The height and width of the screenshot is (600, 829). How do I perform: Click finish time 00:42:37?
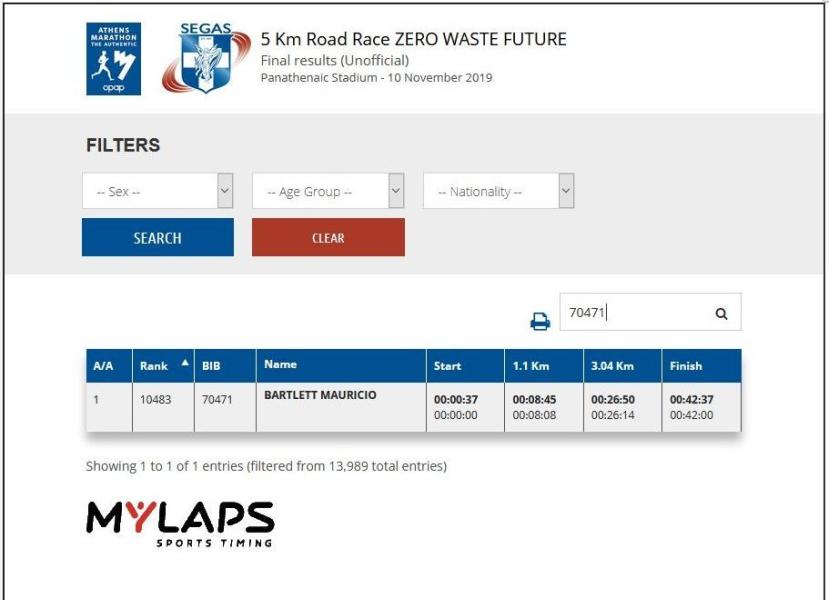click(692, 400)
